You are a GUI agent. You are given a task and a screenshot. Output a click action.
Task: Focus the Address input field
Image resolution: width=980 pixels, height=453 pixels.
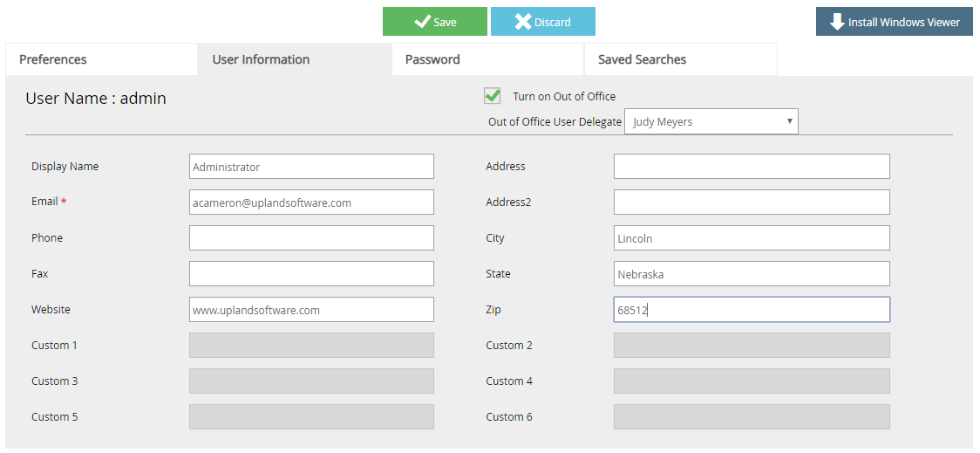click(752, 167)
